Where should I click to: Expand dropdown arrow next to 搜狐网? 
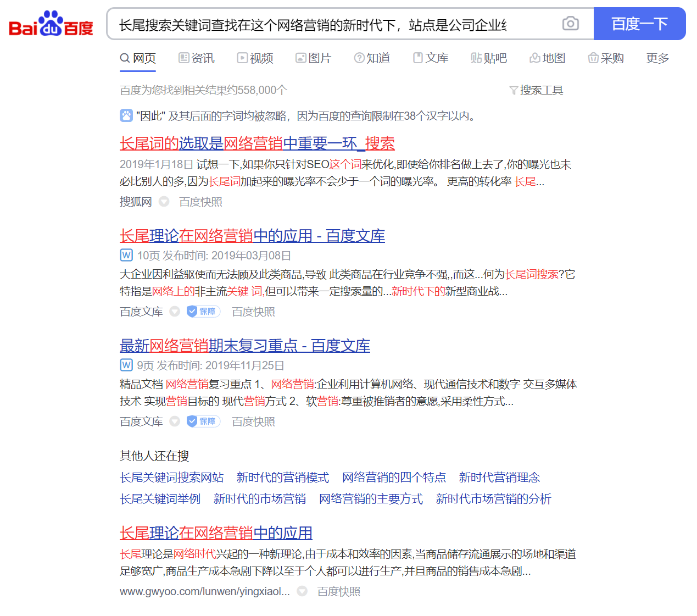[x=164, y=202]
